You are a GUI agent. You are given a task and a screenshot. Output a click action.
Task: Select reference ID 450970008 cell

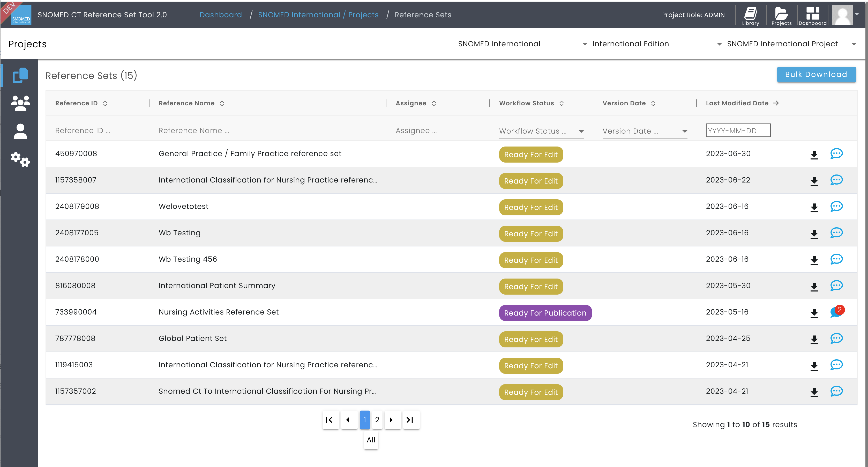(76, 154)
